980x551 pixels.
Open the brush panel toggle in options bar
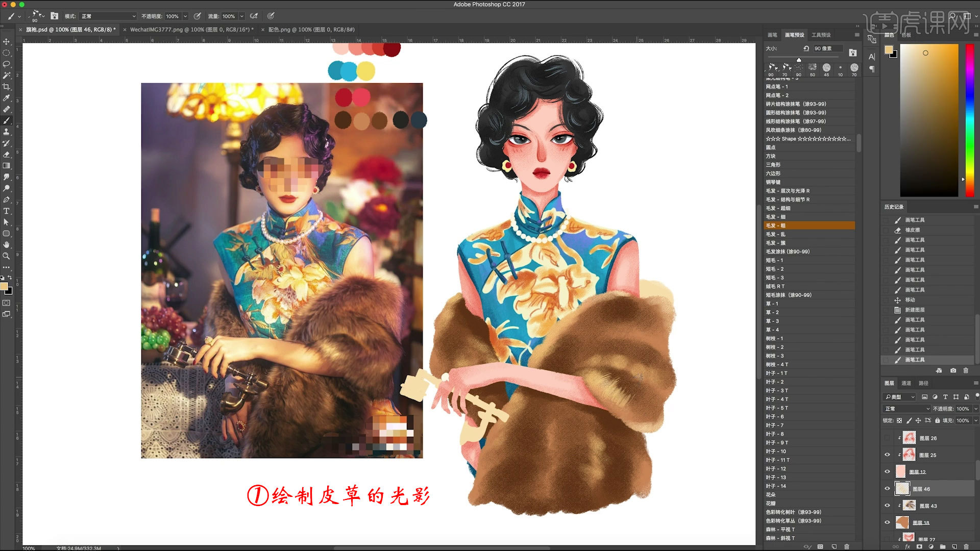pos(54,16)
